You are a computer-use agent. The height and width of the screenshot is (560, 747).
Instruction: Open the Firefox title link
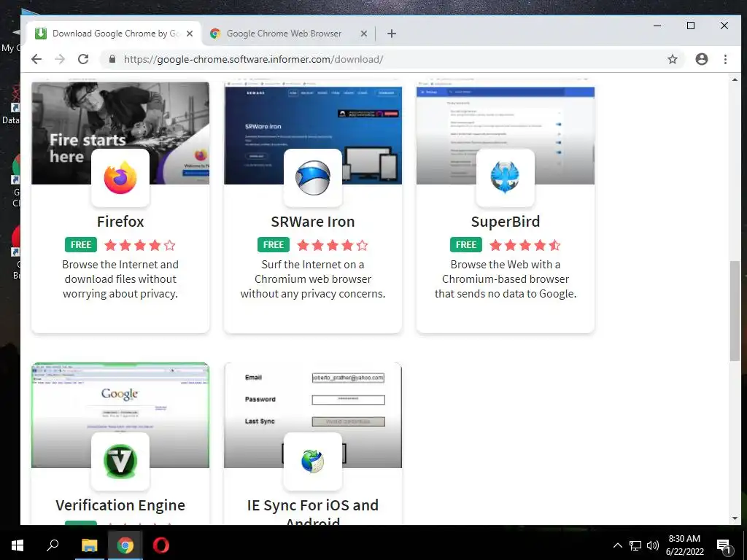coord(120,222)
